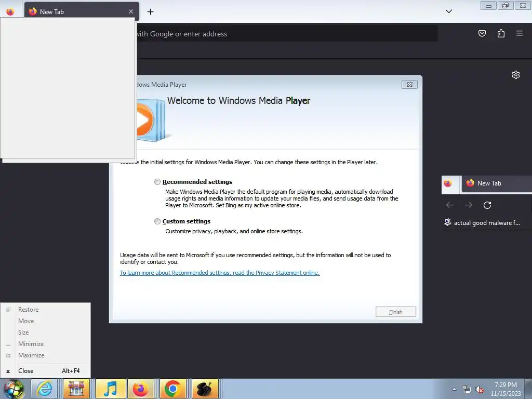Select the Recommended settings radio button
The height and width of the screenshot is (399, 532).
pos(157,182)
